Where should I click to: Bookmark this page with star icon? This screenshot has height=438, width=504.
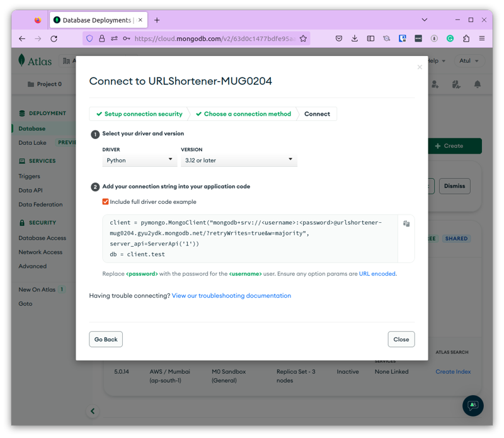(303, 38)
